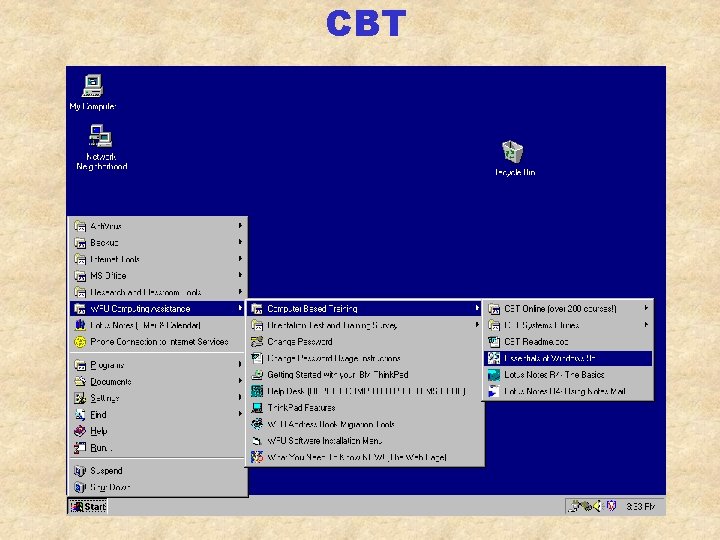Open What You Need To Know web page item
Viewport: 720px width, 540px height.
click(x=365, y=457)
